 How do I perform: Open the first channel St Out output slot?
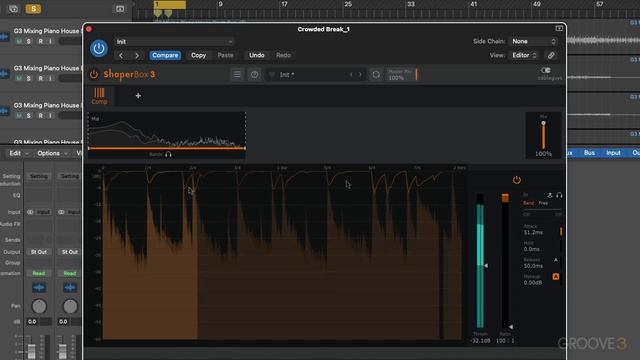point(39,252)
